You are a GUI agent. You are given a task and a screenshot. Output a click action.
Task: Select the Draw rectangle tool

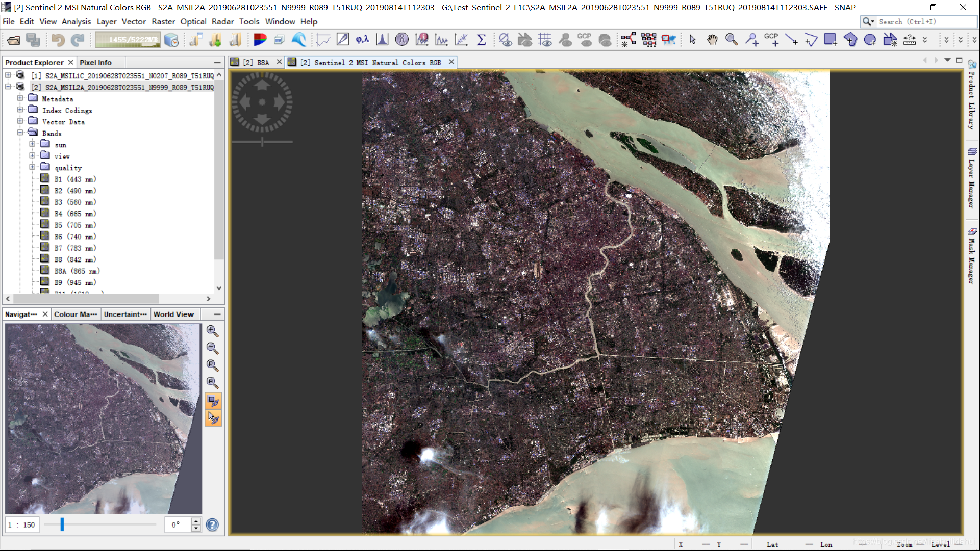click(x=831, y=40)
